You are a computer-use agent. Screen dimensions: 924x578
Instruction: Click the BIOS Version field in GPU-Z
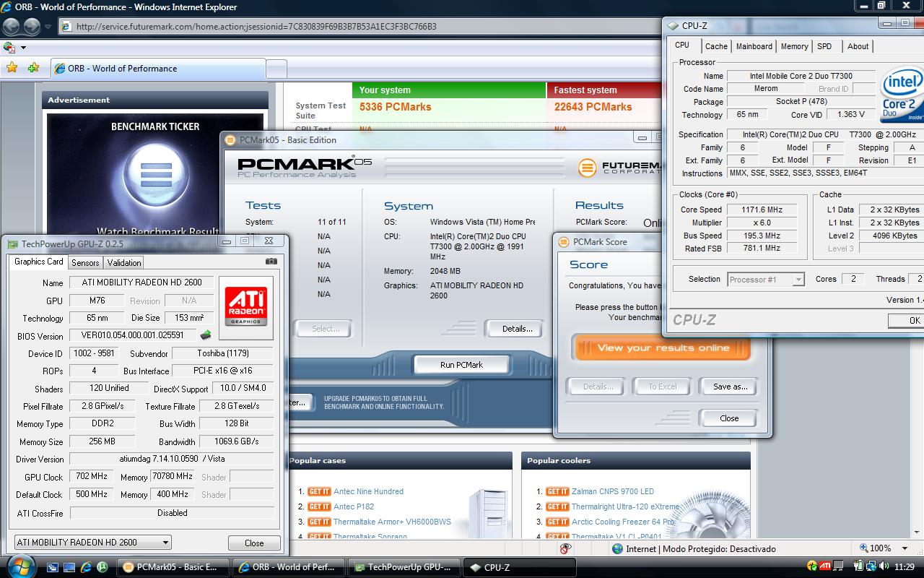coord(133,335)
